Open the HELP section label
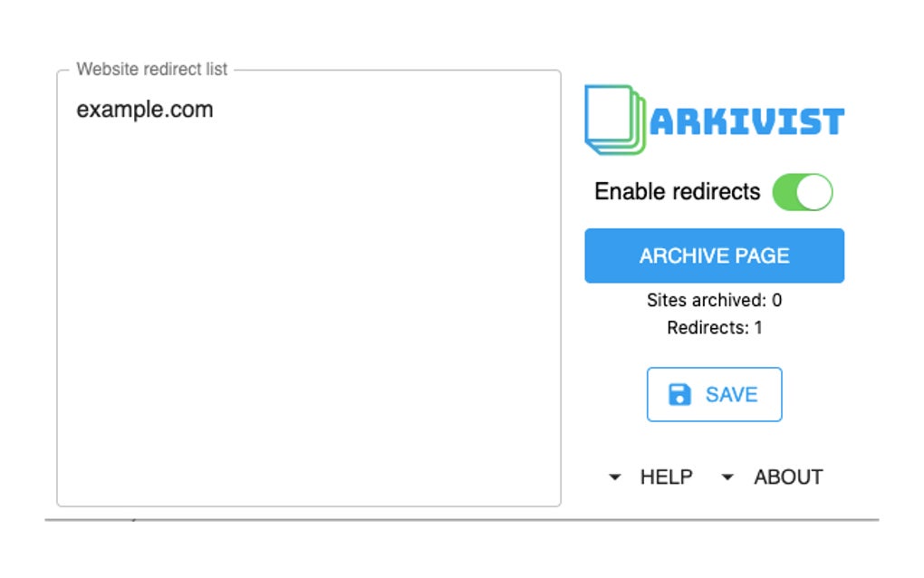This screenshot has width=924, height=578. 667,477
